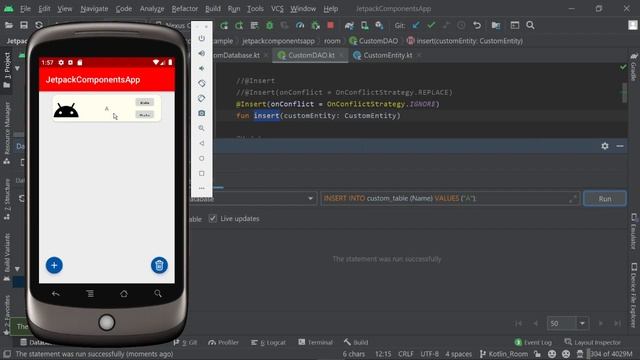Image resolution: width=640 pixels, height=360 pixels.
Task: Open Database Inspector settings gear
Action: point(605,146)
